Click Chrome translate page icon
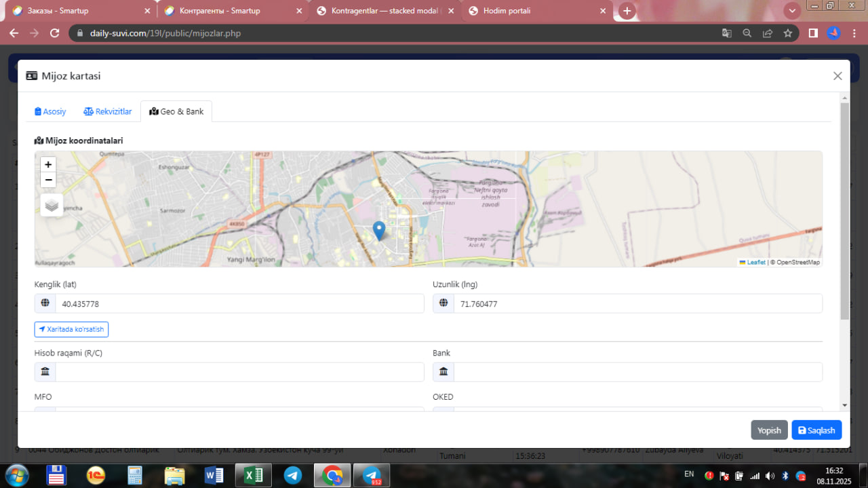The height and width of the screenshot is (488, 868). pos(726,33)
